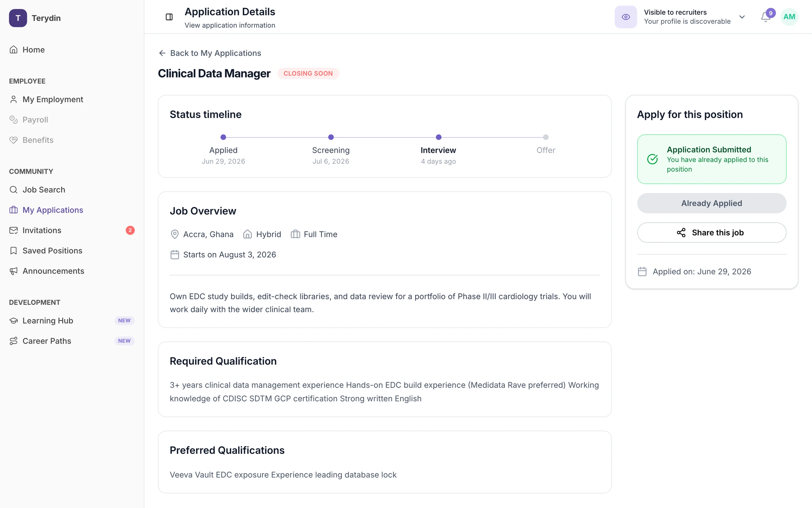
Task: Go to Home in sidebar
Action: pos(72,50)
